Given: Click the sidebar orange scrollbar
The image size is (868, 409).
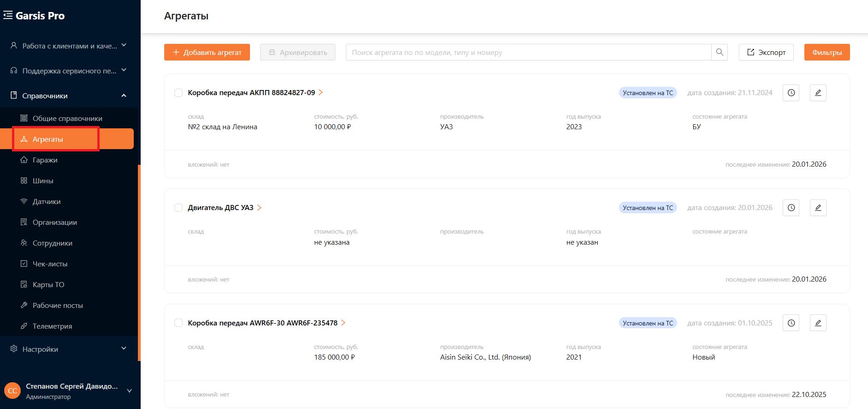Looking at the screenshot, I should click(139, 262).
